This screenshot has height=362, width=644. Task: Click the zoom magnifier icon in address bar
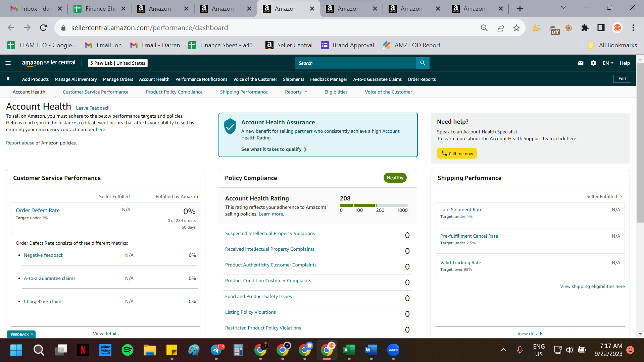click(x=484, y=28)
